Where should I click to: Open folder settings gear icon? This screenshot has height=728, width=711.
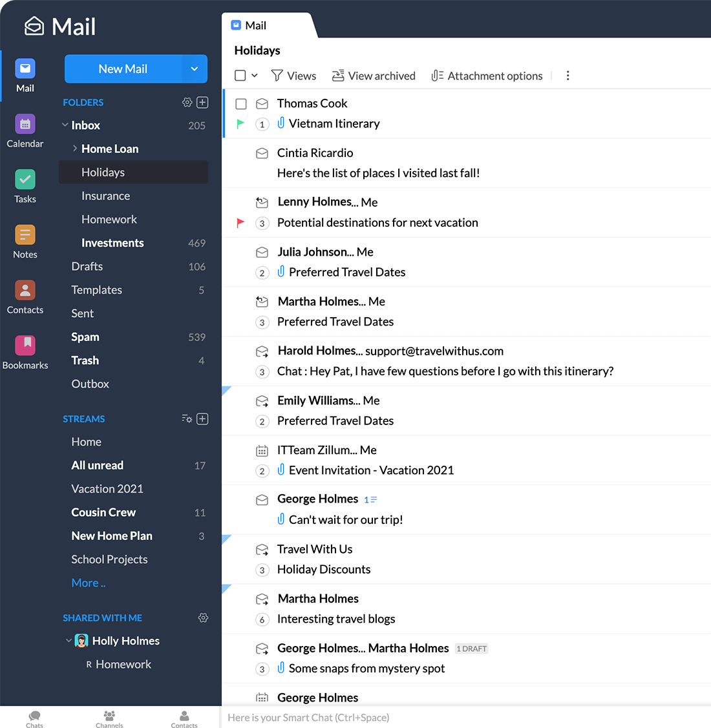coord(187,102)
